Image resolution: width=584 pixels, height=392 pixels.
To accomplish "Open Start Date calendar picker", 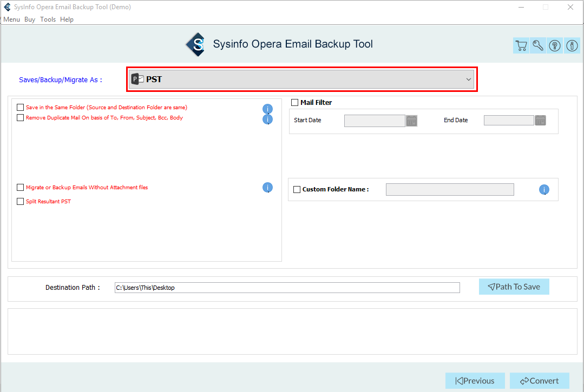I will click(x=411, y=121).
